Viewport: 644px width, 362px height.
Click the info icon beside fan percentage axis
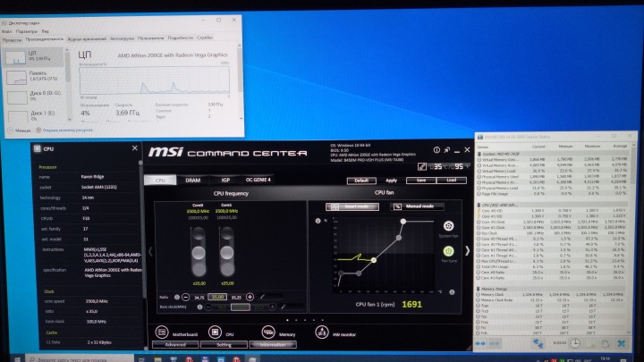click(318, 221)
